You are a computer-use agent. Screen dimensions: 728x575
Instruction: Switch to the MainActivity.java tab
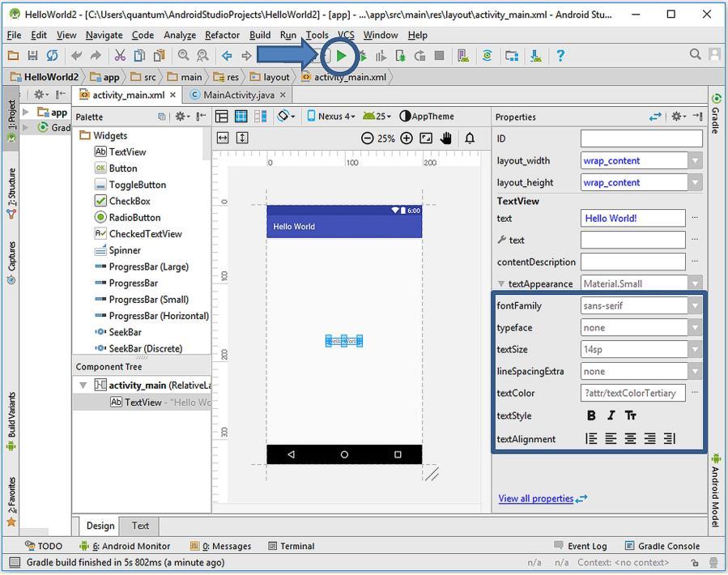pyautogui.click(x=238, y=95)
